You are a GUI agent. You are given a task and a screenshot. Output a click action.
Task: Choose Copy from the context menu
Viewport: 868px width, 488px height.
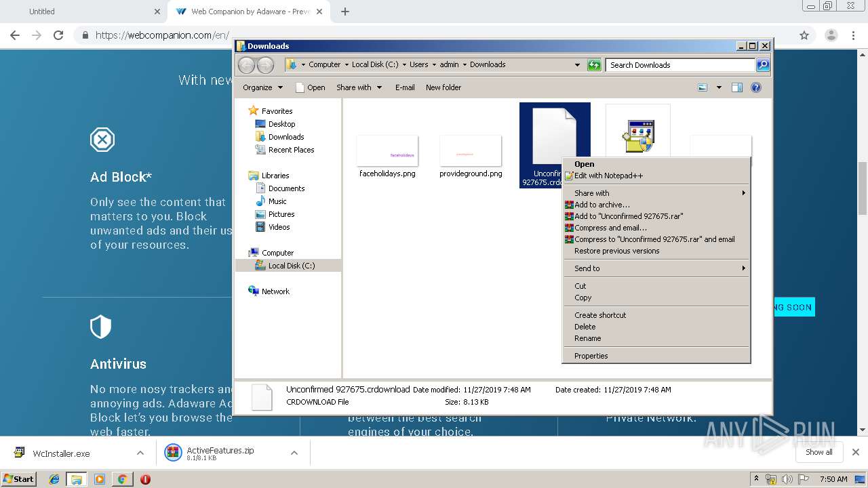pyautogui.click(x=656, y=298)
